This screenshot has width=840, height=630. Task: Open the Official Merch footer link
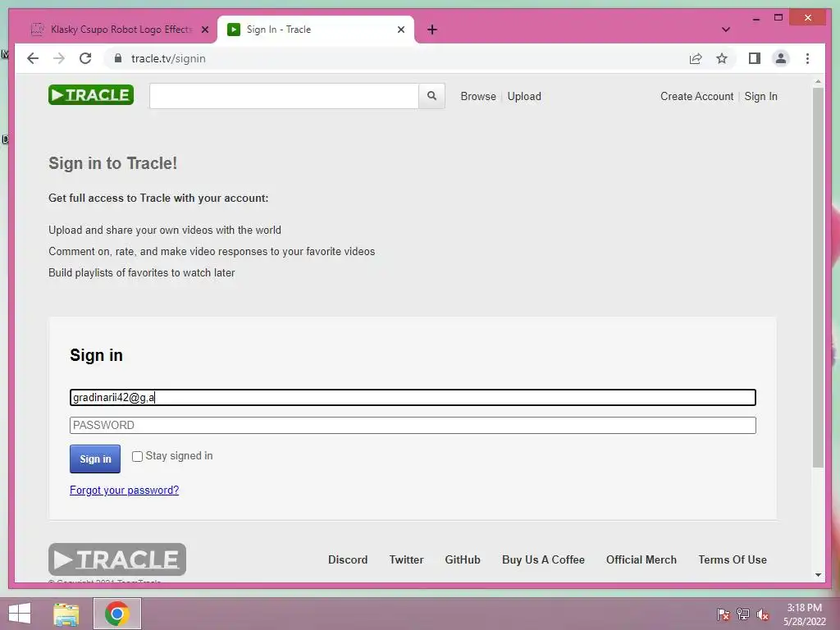point(641,559)
